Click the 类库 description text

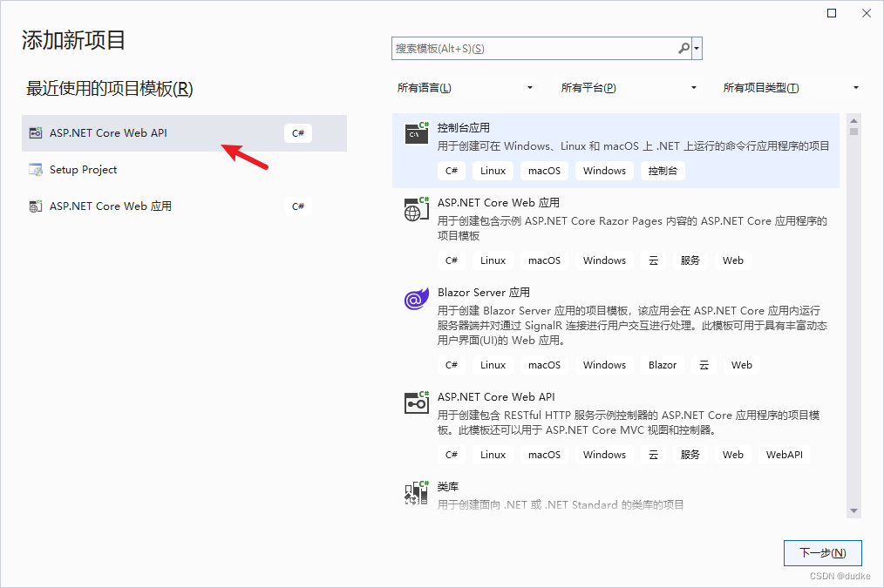561,504
